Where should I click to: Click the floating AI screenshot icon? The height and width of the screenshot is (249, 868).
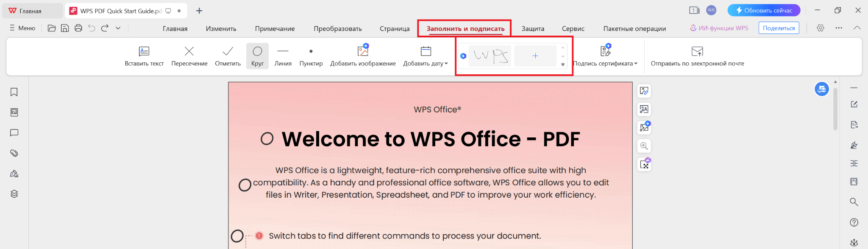[644, 164]
